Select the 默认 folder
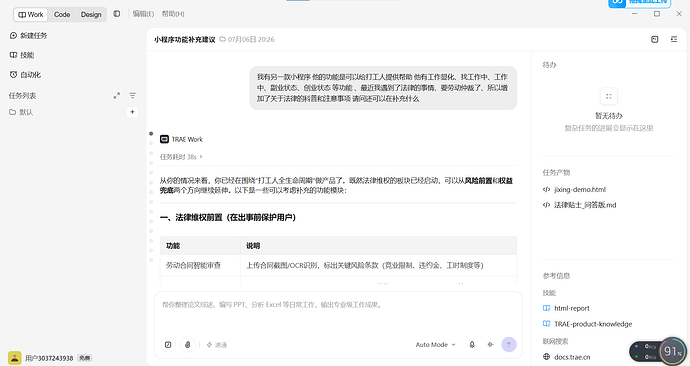Screen dimensions: 690x366 [x=21, y=112]
